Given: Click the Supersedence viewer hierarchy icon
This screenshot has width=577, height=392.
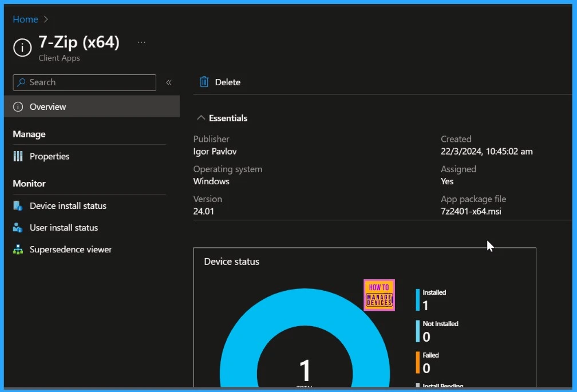Looking at the screenshot, I should point(18,250).
